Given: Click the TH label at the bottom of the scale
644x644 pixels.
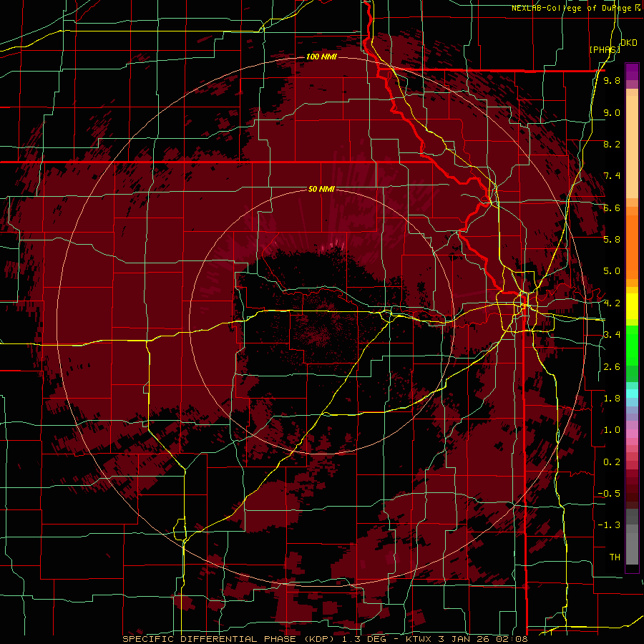Looking at the screenshot, I should [x=615, y=557].
